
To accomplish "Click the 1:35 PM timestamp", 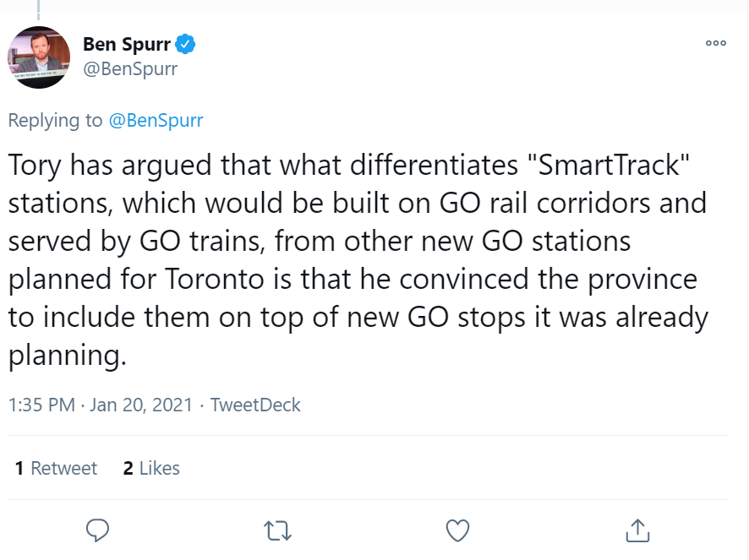I will click(41, 405).
